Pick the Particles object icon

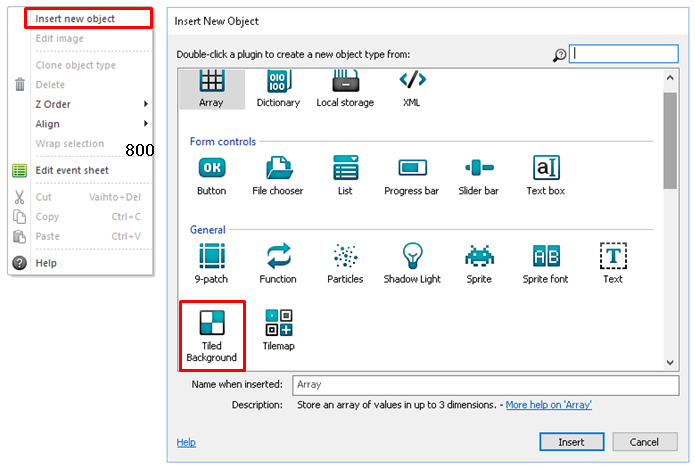(345, 256)
